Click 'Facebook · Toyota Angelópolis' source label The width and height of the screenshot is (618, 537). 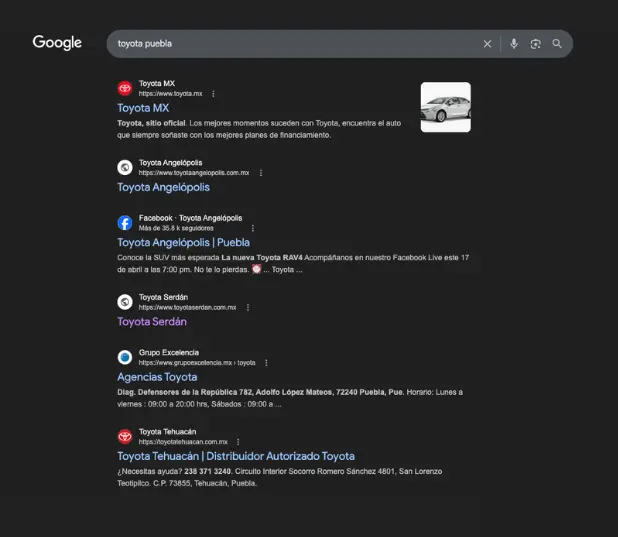point(190,218)
